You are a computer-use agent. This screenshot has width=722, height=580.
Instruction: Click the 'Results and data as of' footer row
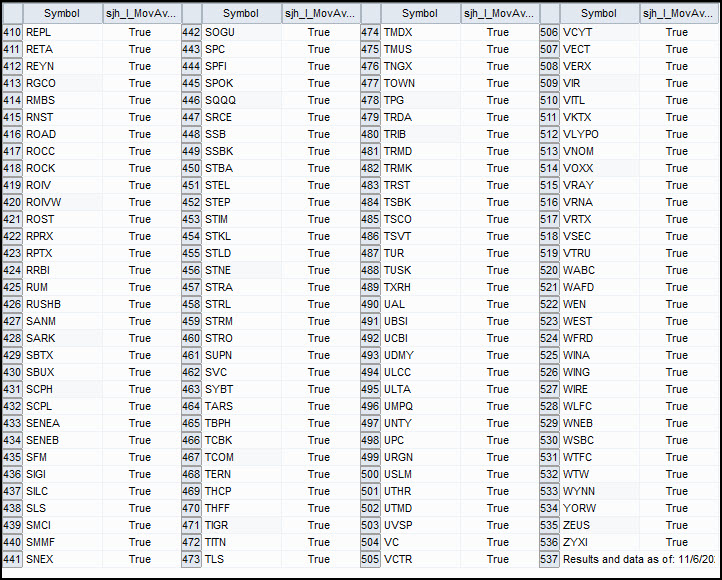pos(639,559)
